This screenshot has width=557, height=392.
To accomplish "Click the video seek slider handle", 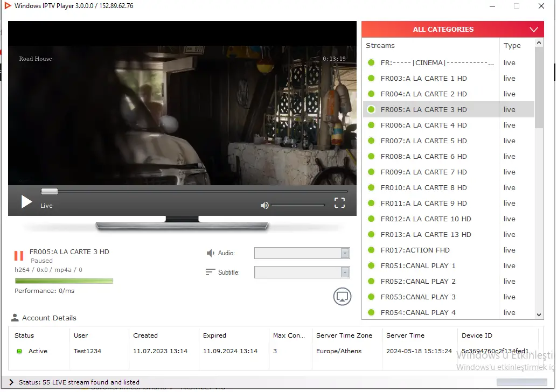I will pos(50,192).
